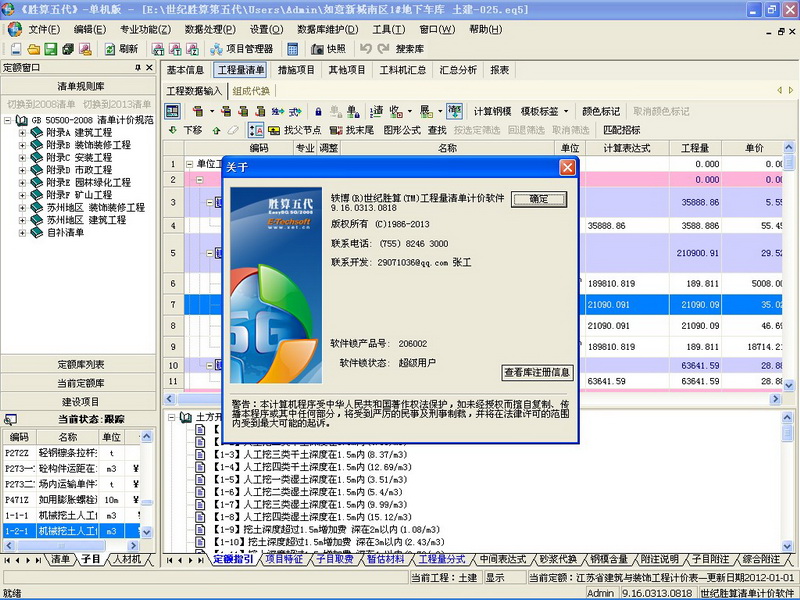Click 确定 in the 关于 dialog
Viewport: 800px width, 600px height.
coord(539,199)
